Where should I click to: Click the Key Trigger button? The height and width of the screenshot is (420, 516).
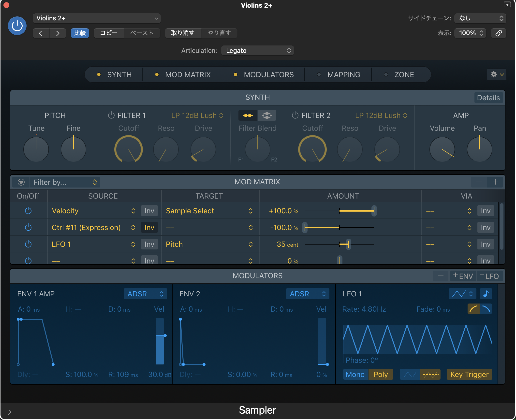click(469, 375)
